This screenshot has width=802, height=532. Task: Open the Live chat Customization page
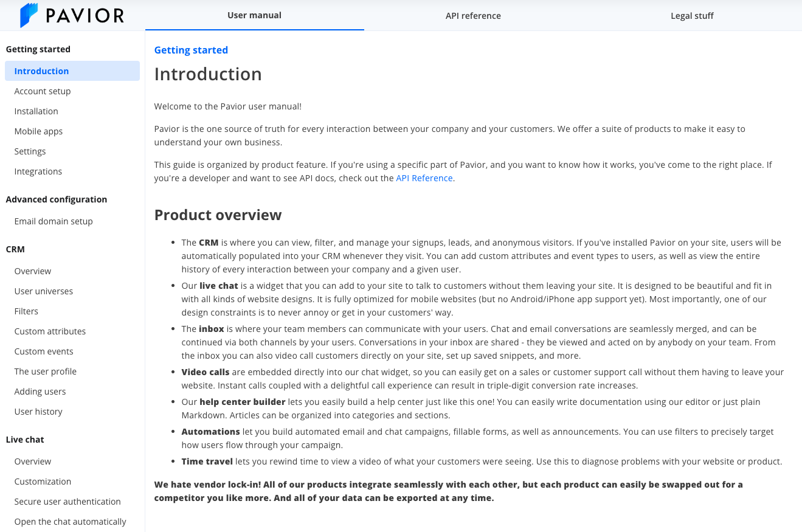43,482
